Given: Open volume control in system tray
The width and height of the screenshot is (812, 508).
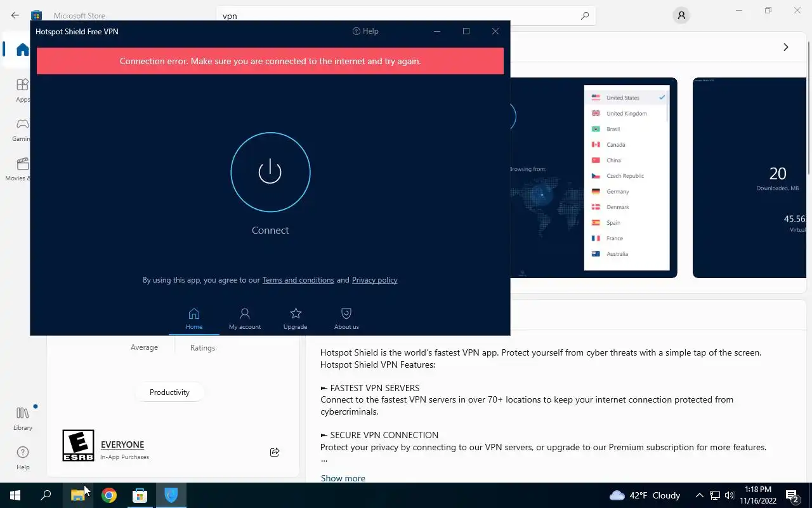Looking at the screenshot, I should point(729,495).
